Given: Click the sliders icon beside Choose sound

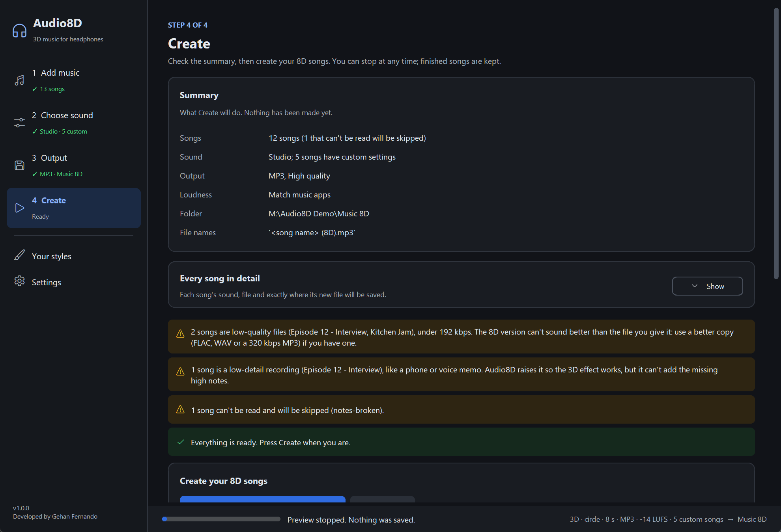Looking at the screenshot, I should coord(19,123).
